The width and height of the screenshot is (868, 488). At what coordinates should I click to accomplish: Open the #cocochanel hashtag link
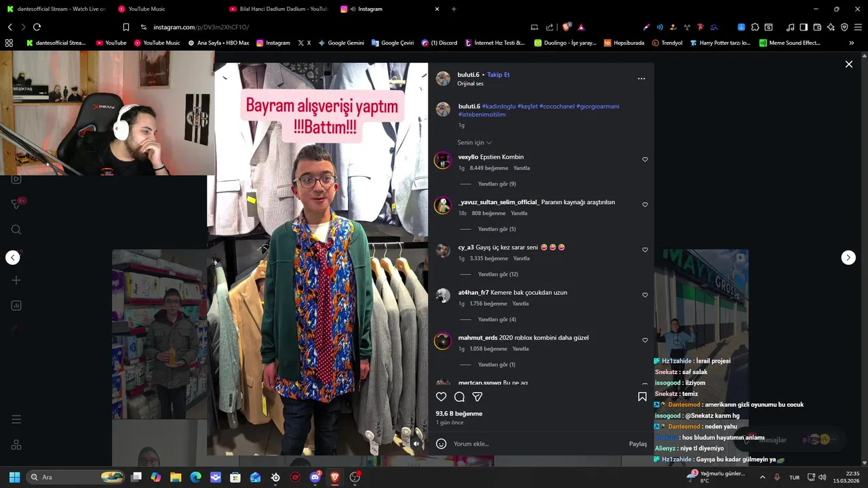[x=557, y=106]
